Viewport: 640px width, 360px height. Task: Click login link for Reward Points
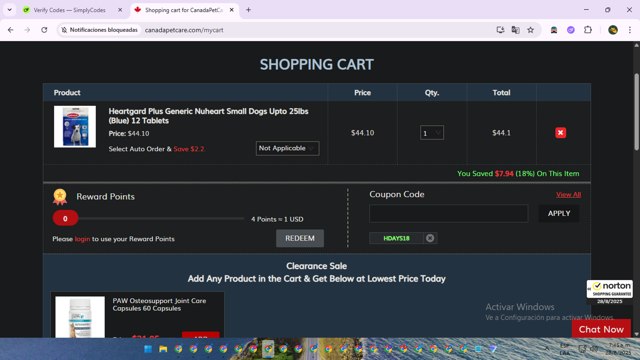click(82, 239)
